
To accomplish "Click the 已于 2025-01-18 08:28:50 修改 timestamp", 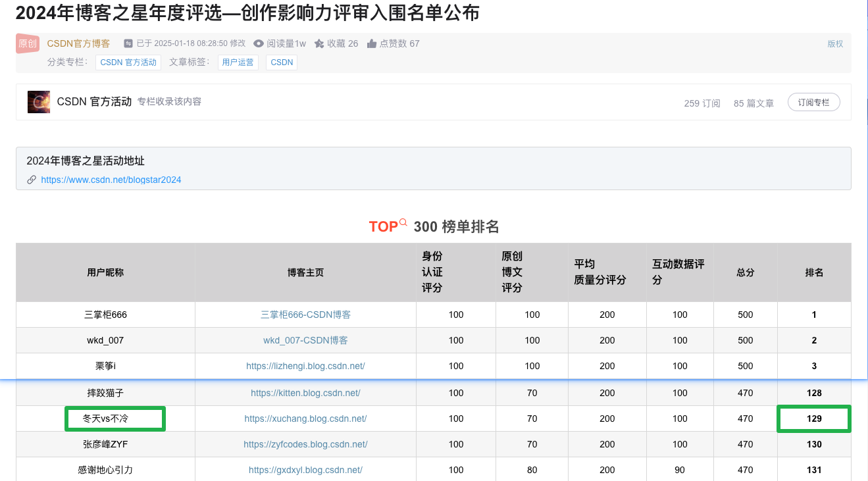I will 191,43.
